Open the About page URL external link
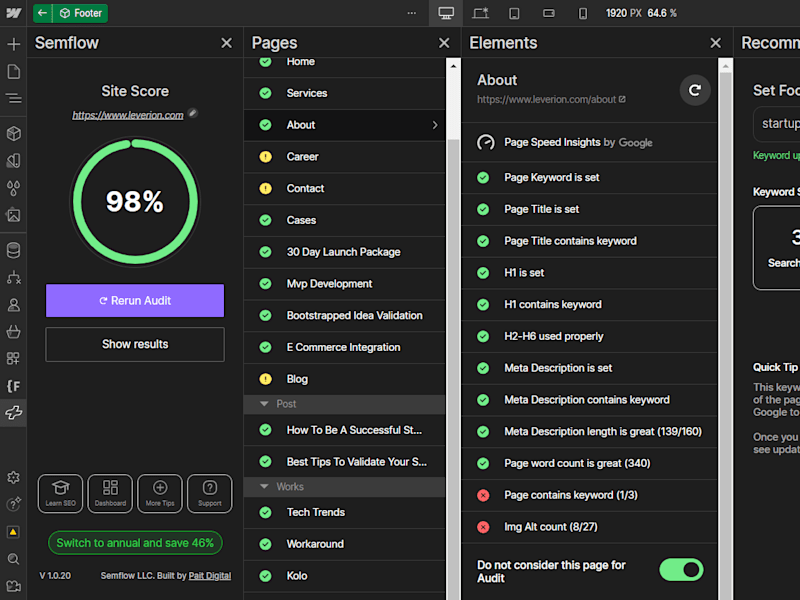Viewport: 800px width, 600px height. (622, 99)
